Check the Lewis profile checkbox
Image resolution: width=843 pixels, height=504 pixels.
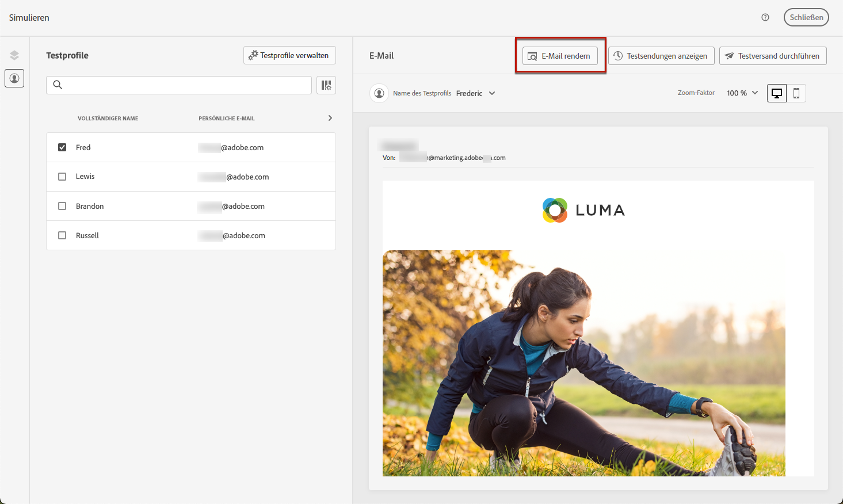[x=62, y=177]
